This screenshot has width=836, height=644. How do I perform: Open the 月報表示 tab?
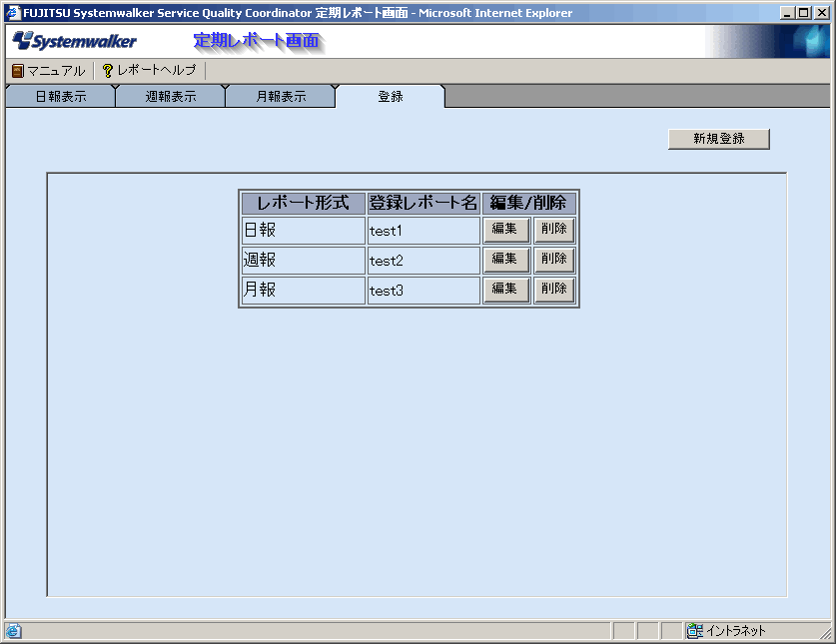(281, 97)
